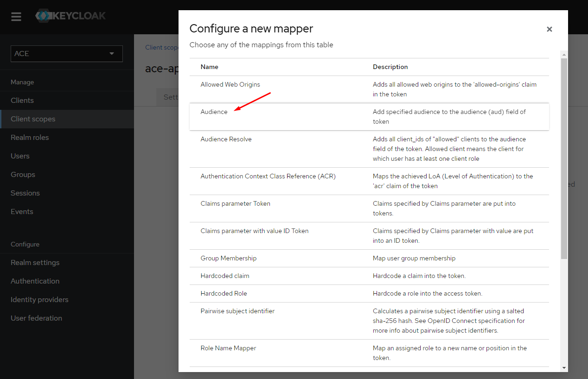This screenshot has height=379, width=588.
Task: Navigate to Realm roles
Action: (30, 137)
